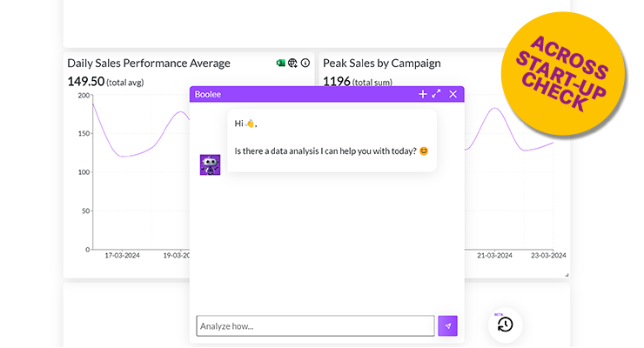Close the Boolee chat panel
644x348 pixels.
pyautogui.click(x=453, y=94)
